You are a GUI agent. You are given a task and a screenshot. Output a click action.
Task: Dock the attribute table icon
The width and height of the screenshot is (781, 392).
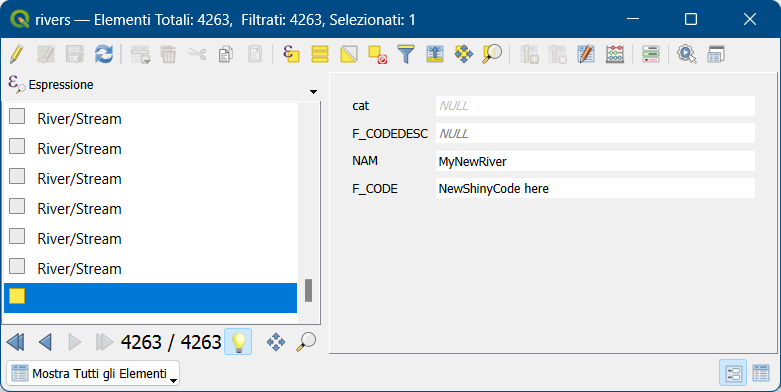(x=716, y=54)
